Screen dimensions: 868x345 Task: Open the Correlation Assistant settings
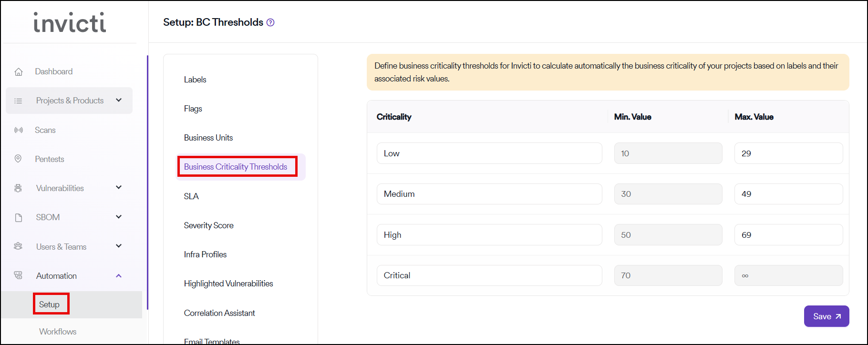(219, 313)
